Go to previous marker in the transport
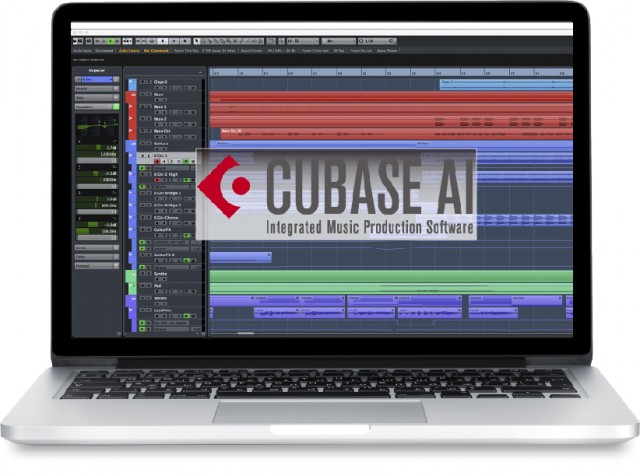 pyautogui.click(x=138, y=41)
